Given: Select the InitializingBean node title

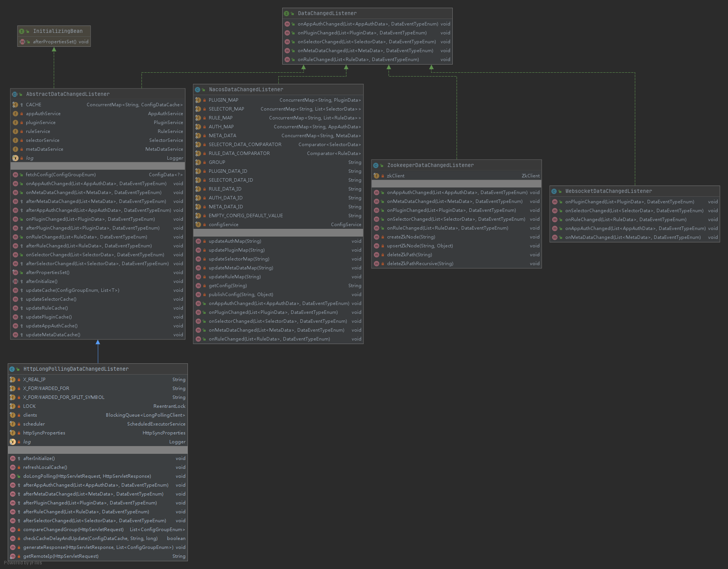Looking at the screenshot, I should pos(58,31).
